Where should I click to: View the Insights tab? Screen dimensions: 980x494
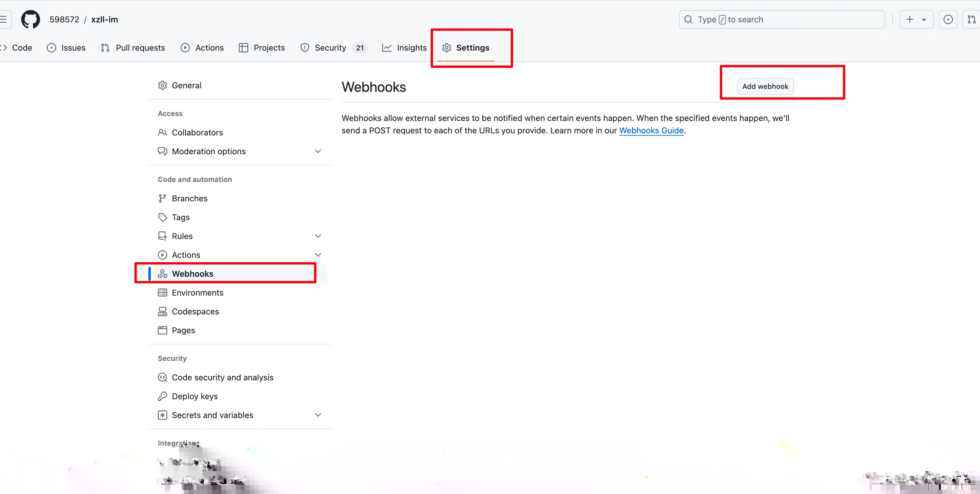tap(404, 47)
